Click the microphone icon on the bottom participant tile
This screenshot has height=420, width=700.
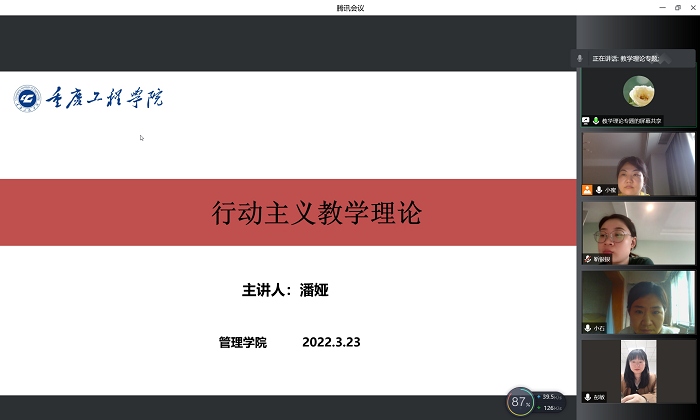coord(588,396)
